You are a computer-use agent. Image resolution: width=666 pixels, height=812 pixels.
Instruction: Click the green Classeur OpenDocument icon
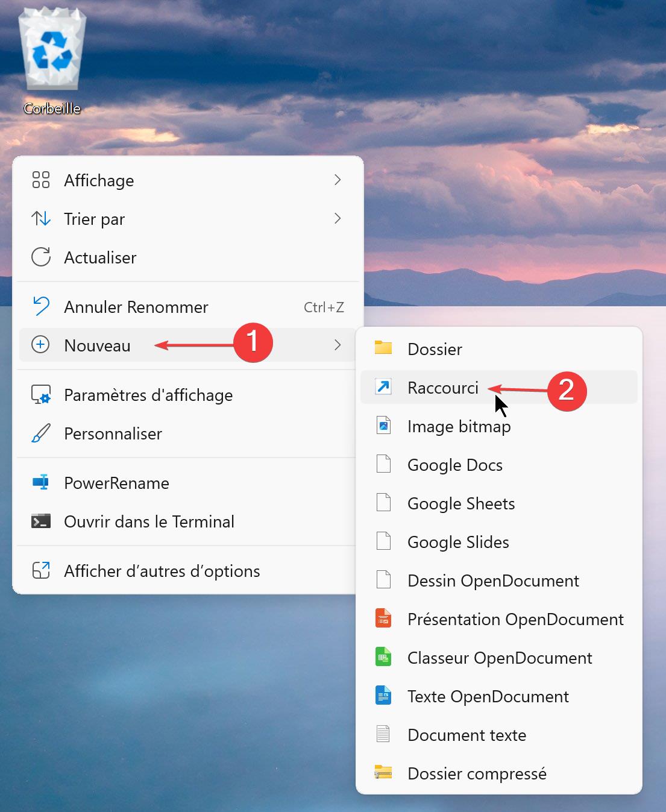pos(383,656)
